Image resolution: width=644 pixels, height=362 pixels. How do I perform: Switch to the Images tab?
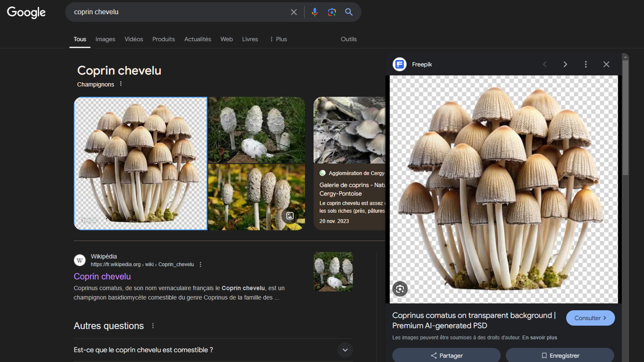pos(105,39)
